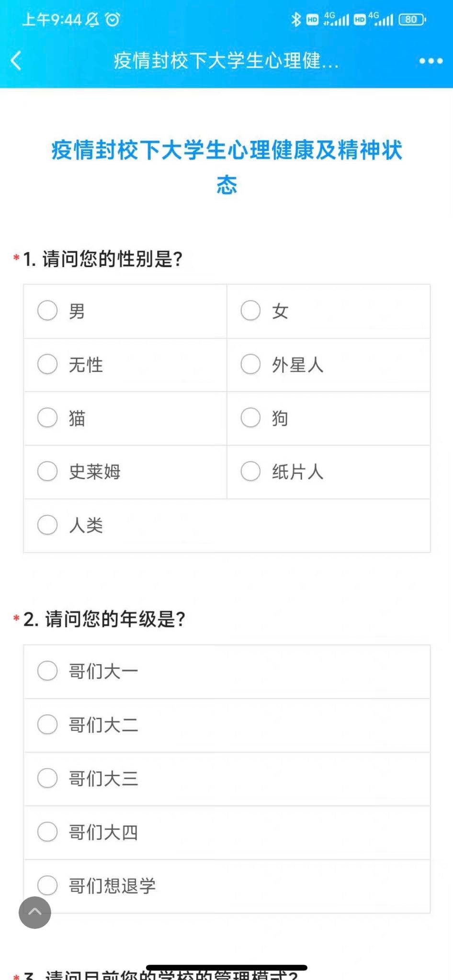Select the 男 gender option
Image resolution: width=453 pixels, height=980 pixels.
(x=47, y=311)
